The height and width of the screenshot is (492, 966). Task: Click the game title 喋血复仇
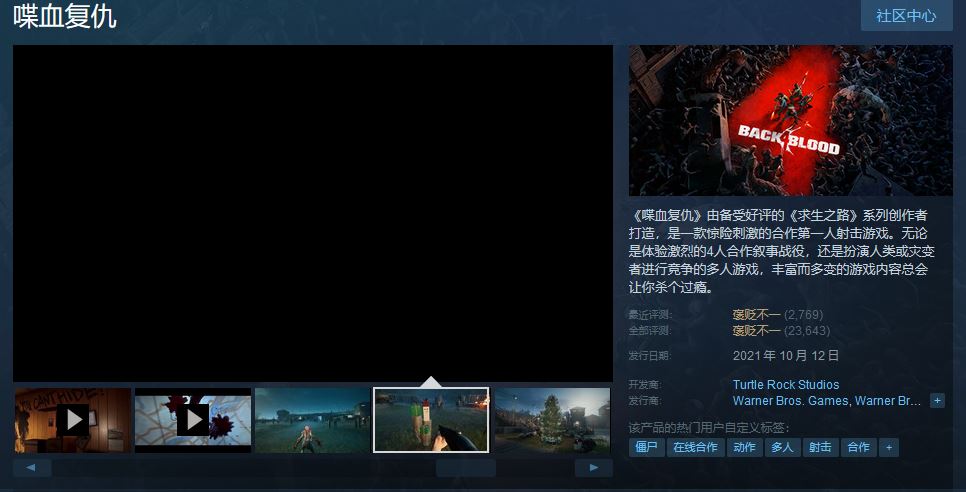pyautogui.click(x=65, y=17)
